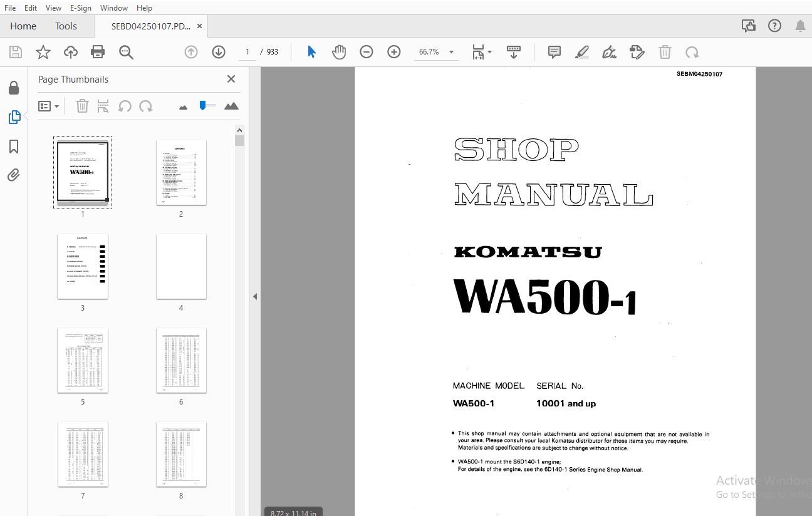
Task: Switch to the Home tab
Action: pos(23,26)
